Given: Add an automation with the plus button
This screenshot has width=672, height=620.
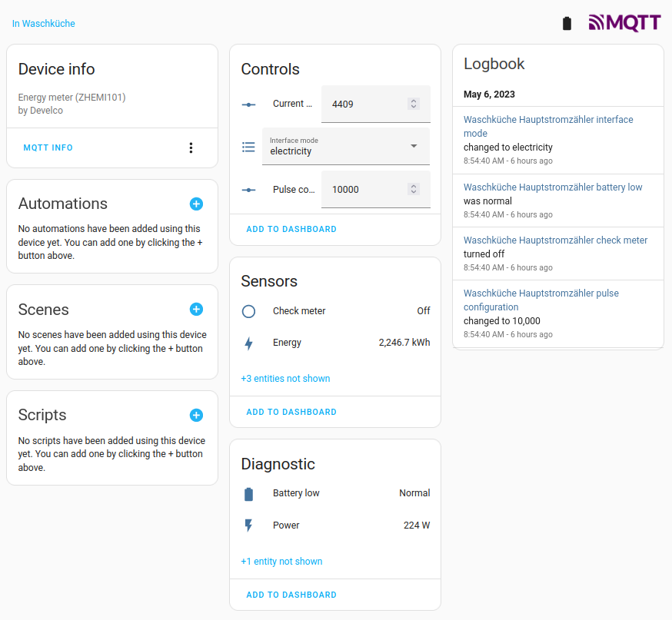Looking at the screenshot, I should pyautogui.click(x=196, y=204).
